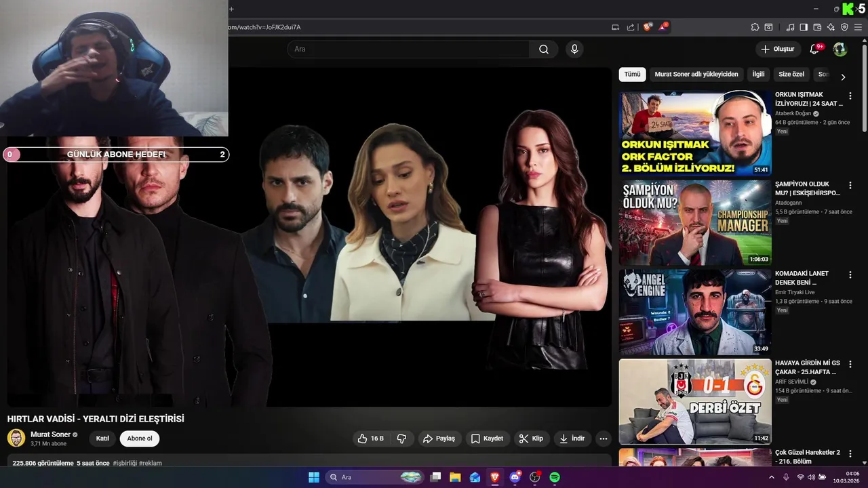Viewport: 868px width, 488px height.
Task: Select the İlgili filter chip
Action: tap(758, 75)
